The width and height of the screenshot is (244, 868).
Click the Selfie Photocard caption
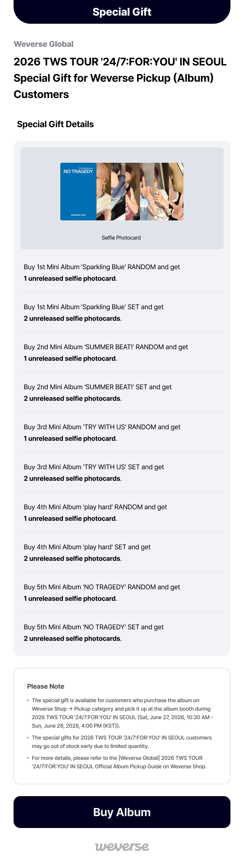pyautogui.click(x=121, y=238)
